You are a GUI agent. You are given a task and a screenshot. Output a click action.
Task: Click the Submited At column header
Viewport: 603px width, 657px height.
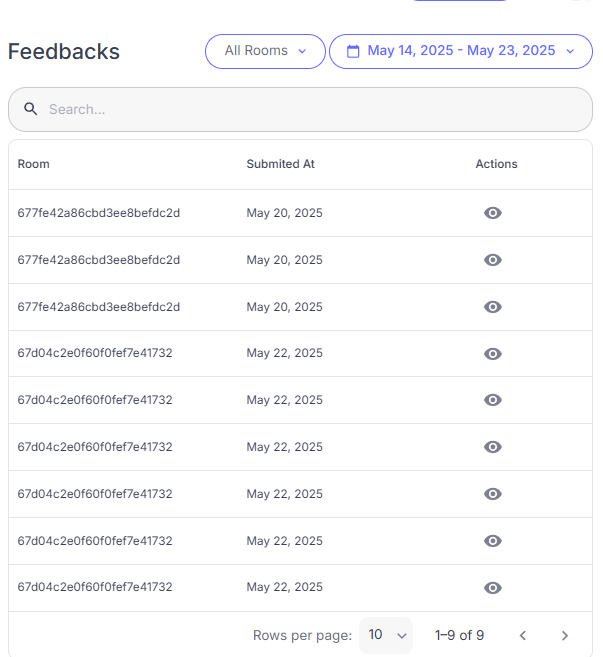click(281, 164)
